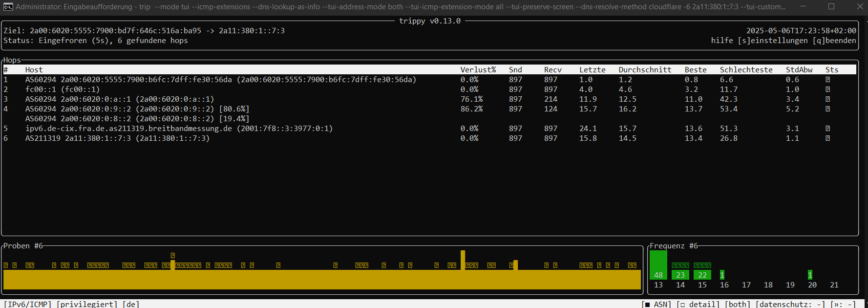Viewport: 868px width, 308px height.
Task: Select hop 5 breitbandmessung.de host
Action: point(179,129)
